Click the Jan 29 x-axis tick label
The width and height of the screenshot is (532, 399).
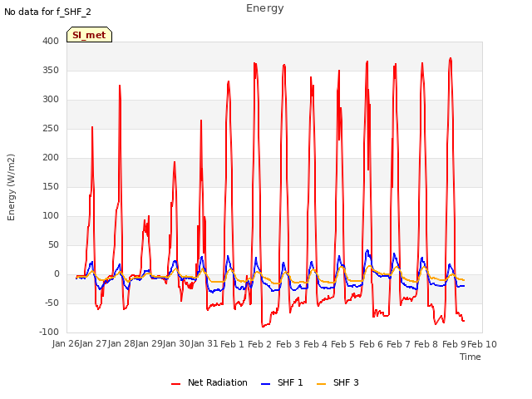click(x=149, y=344)
